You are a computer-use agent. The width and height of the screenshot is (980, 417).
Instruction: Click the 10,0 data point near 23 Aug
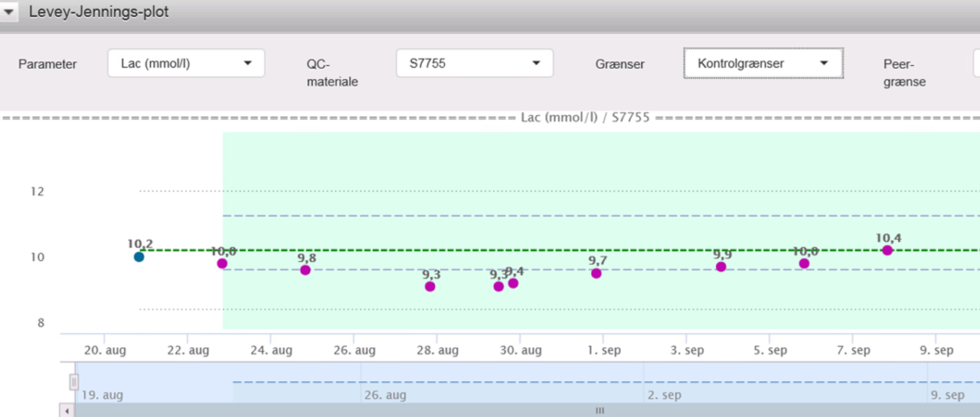[222, 263]
